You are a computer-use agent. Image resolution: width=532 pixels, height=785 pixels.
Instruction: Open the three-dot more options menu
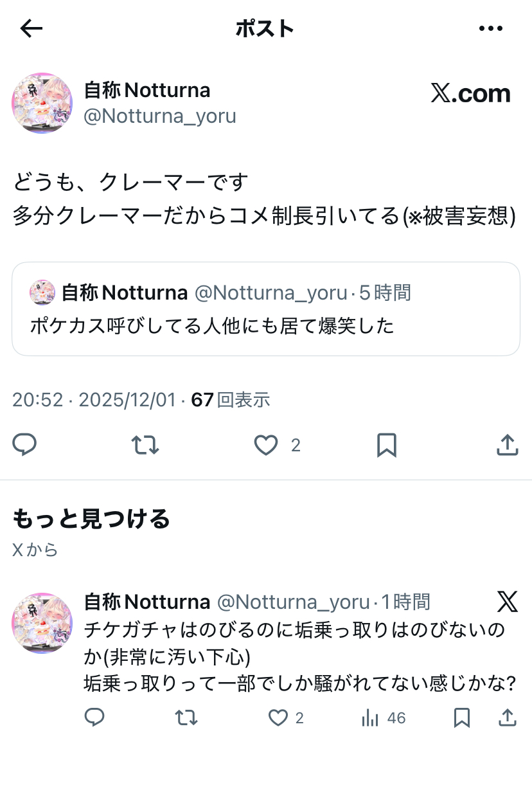pos(491,28)
